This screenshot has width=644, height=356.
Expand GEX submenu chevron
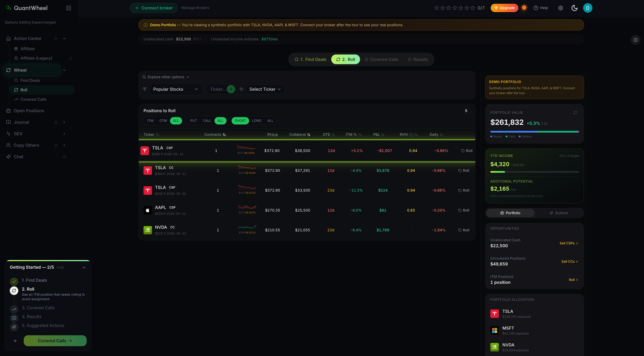(x=64, y=134)
